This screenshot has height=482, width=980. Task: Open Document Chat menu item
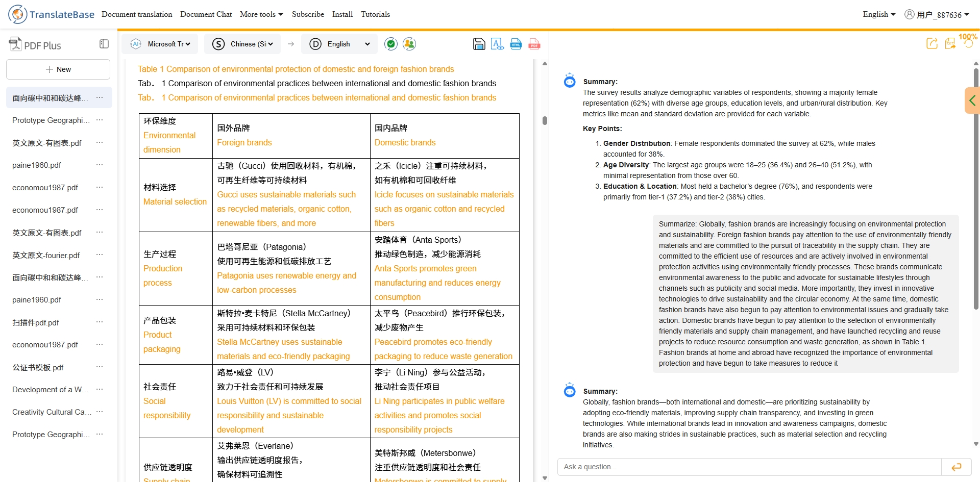point(206,14)
